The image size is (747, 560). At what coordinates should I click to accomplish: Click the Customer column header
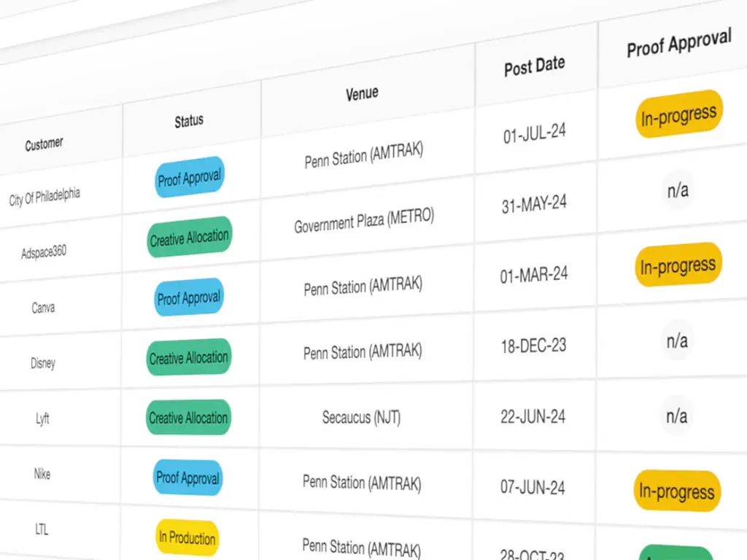[44, 144]
